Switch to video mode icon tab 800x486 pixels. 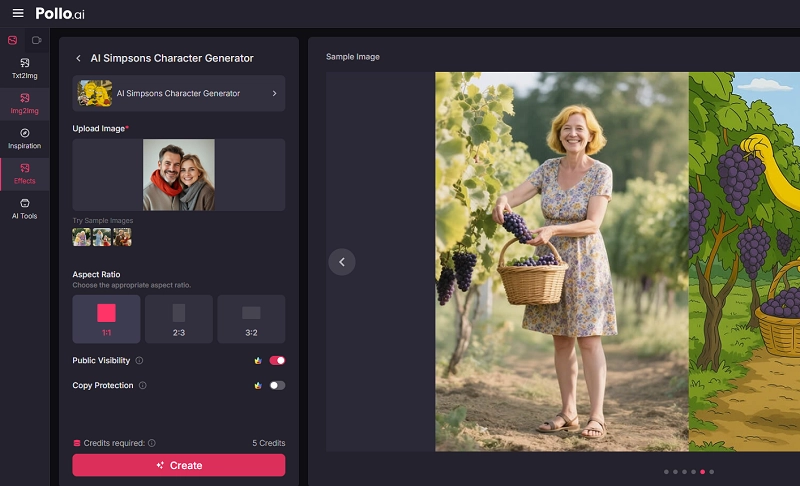(x=36, y=40)
